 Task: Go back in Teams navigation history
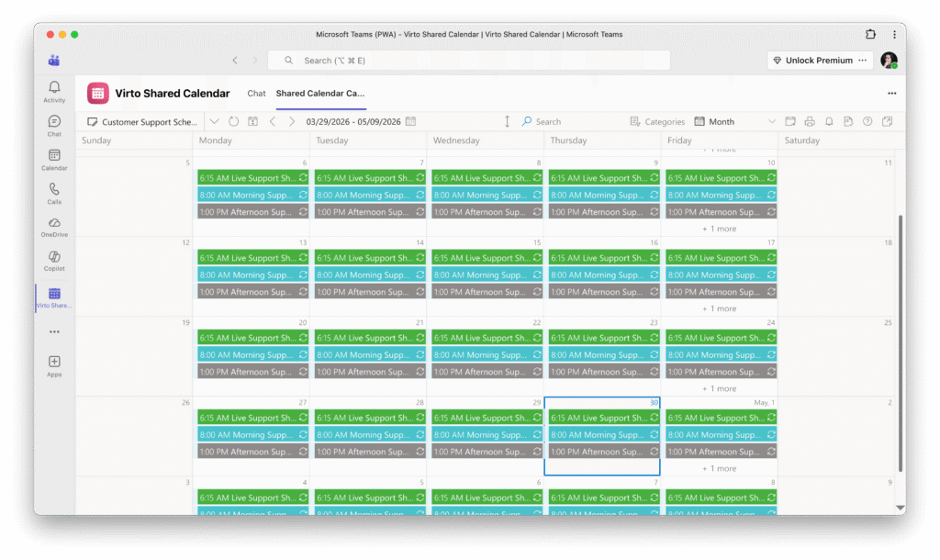point(235,60)
